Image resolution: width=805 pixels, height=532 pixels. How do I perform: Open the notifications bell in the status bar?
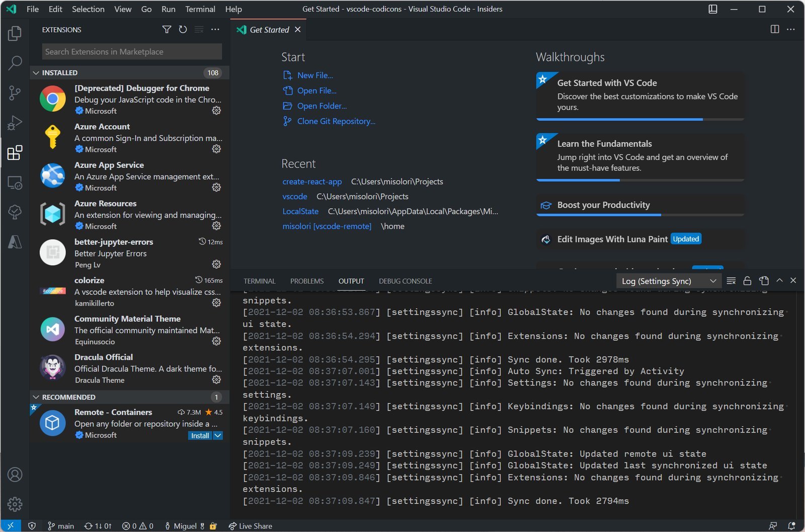point(791,526)
